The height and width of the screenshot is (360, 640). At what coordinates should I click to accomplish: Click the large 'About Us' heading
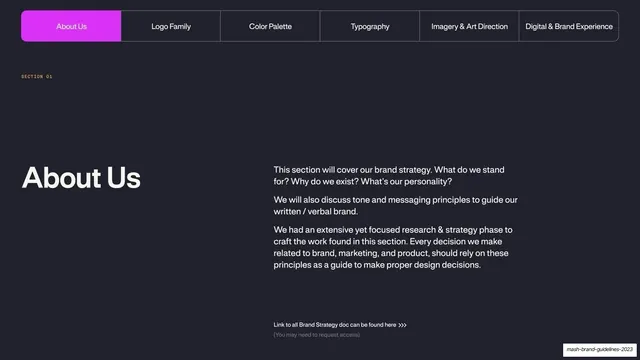81,178
